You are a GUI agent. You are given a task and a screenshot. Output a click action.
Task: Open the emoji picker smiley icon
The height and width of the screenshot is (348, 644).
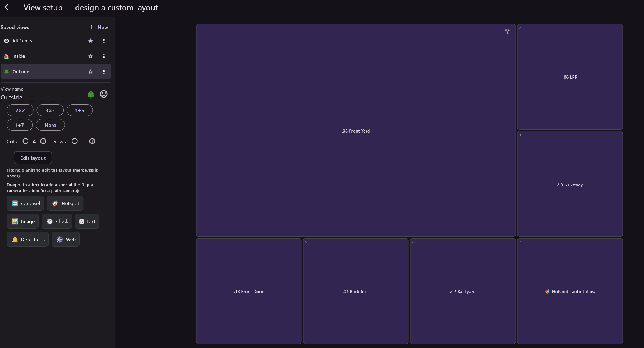coord(104,94)
